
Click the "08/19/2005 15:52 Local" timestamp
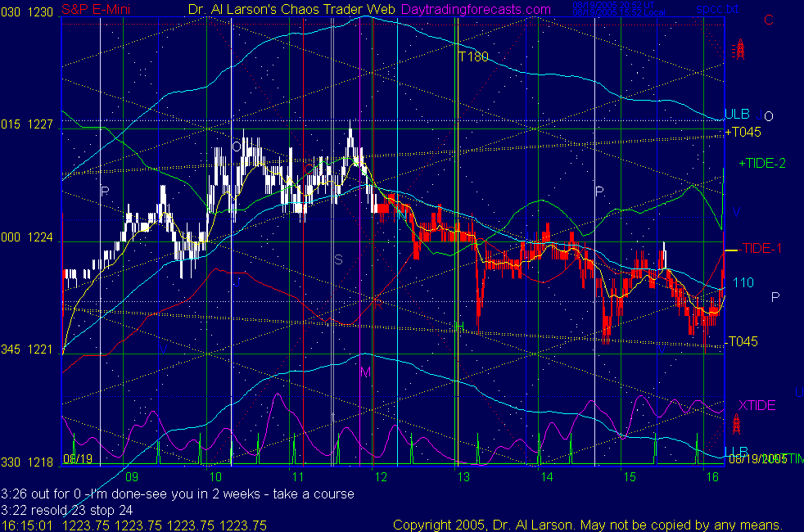(x=619, y=12)
